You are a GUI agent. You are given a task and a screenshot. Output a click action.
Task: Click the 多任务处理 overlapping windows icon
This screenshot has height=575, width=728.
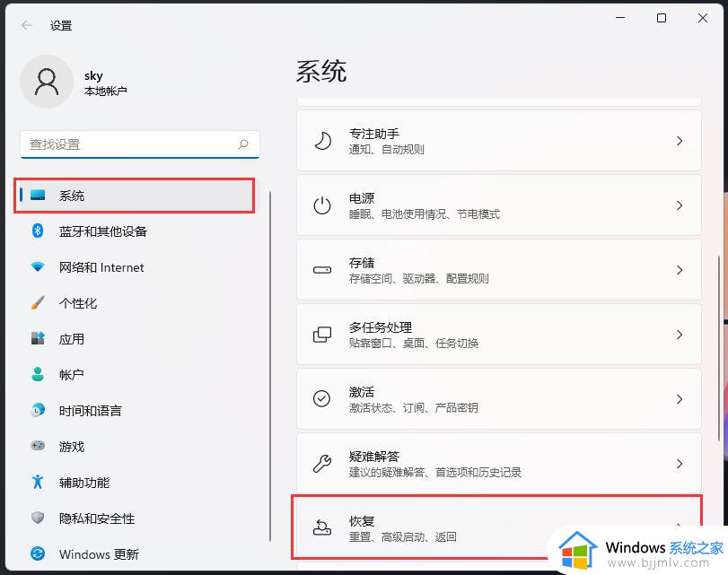pos(322,334)
